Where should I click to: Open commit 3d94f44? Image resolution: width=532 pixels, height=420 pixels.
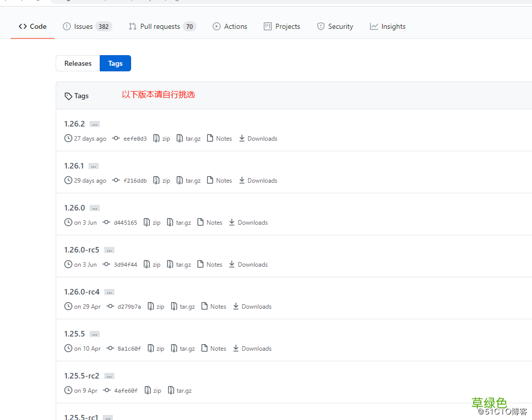[x=126, y=265]
